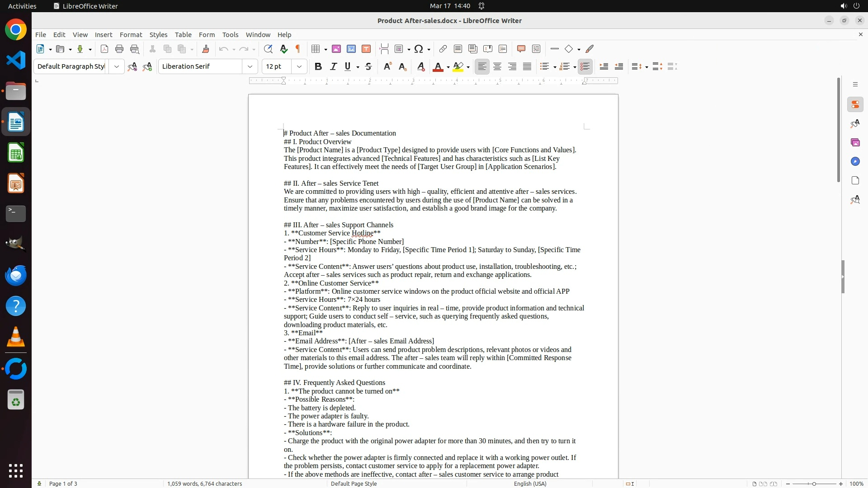Insert image using toolbar icon
868x488 pixels.
(x=336, y=49)
